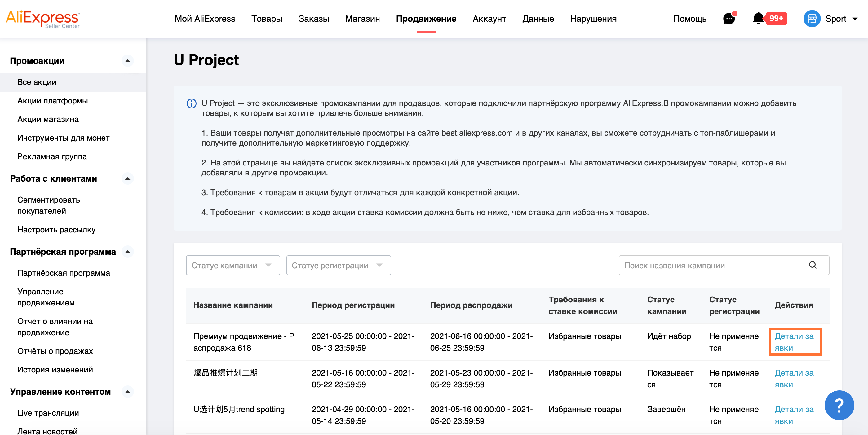
Task: Open Управление продвижением
Action: [46, 297]
